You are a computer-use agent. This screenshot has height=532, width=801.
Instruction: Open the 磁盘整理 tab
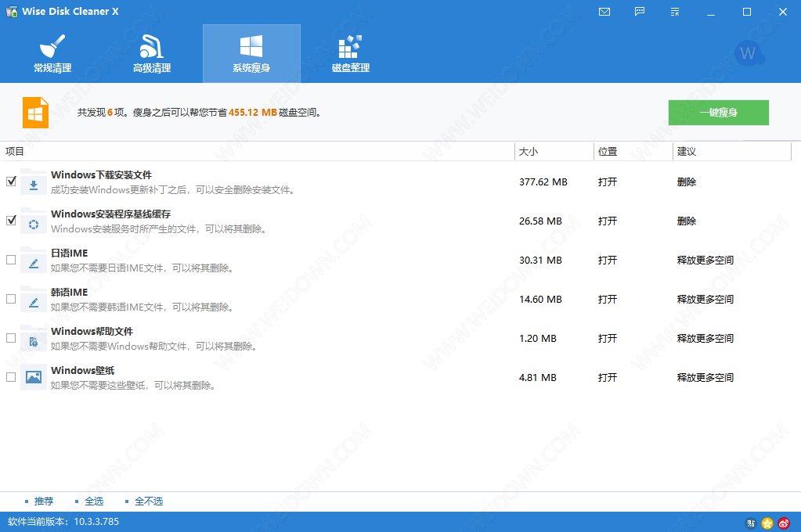coord(351,54)
